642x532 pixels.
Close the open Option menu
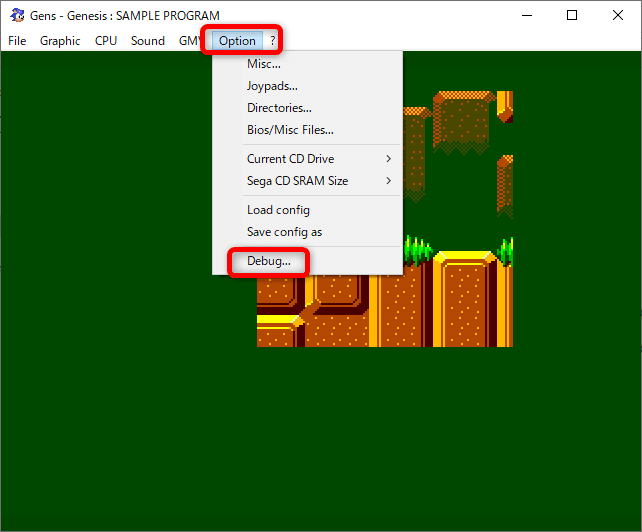pos(237,41)
